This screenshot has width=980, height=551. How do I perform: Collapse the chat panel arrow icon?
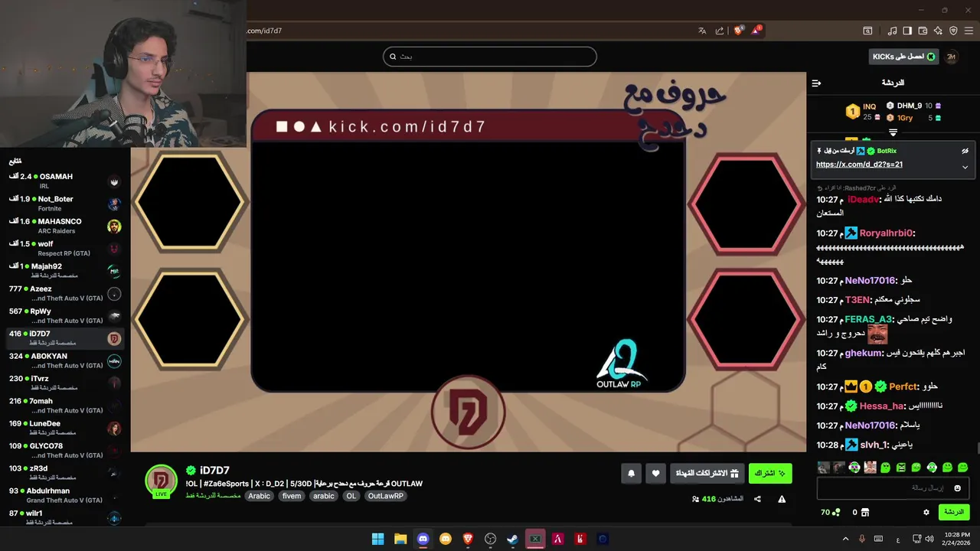pos(816,83)
